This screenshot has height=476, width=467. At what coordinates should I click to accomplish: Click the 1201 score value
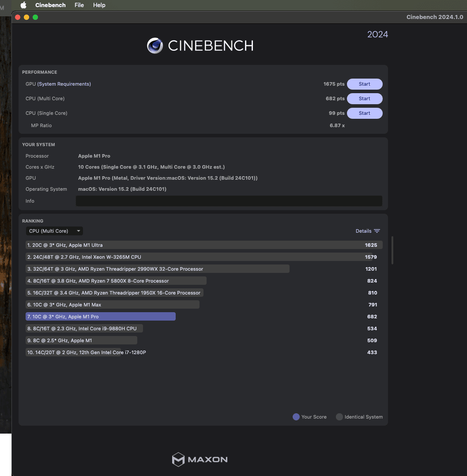pos(371,269)
